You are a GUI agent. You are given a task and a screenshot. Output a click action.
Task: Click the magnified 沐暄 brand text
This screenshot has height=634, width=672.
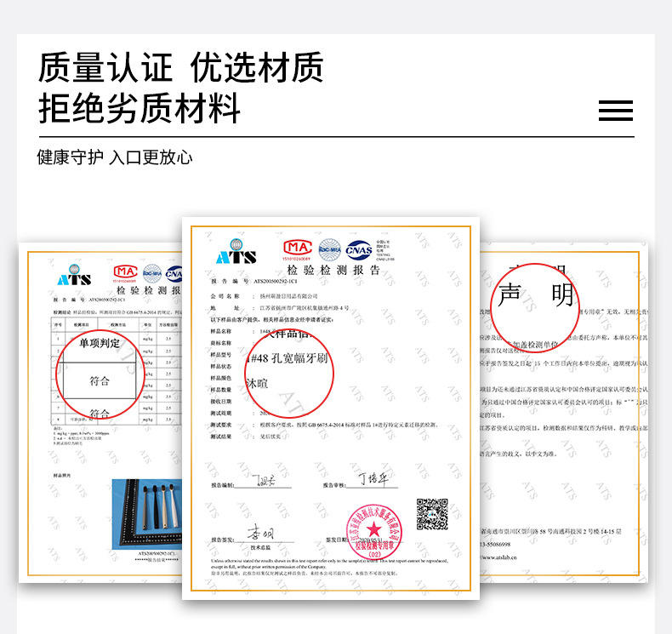(258, 383)
